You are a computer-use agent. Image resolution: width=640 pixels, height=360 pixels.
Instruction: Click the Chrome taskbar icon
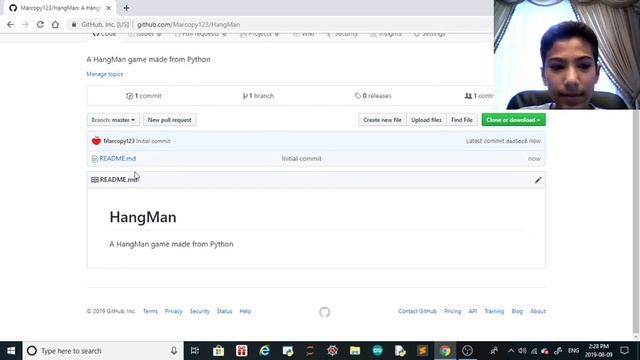point(445,351)
